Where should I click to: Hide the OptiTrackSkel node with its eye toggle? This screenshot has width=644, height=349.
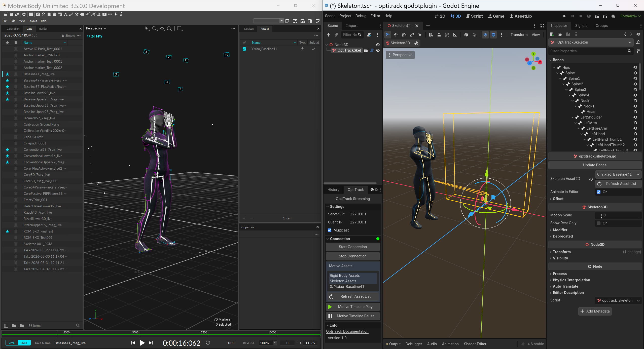tap(378, 50)
